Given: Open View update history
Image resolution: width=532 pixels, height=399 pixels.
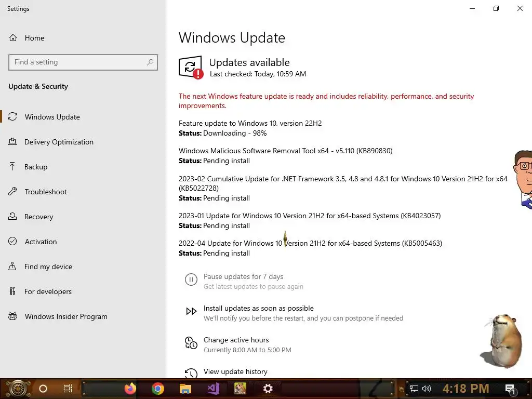Looking at the screenshot, I should 235,371.
